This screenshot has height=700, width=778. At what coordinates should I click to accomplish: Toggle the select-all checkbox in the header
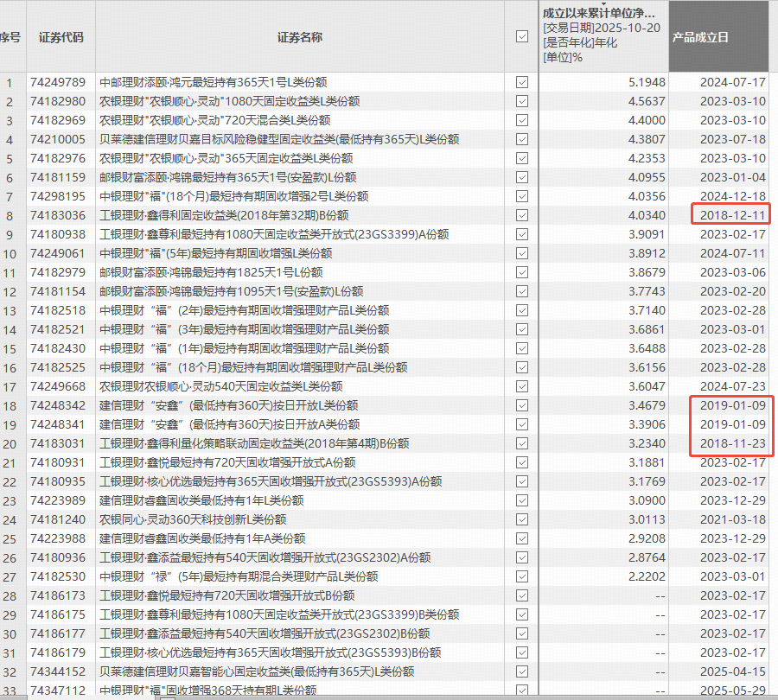(521, 36)
